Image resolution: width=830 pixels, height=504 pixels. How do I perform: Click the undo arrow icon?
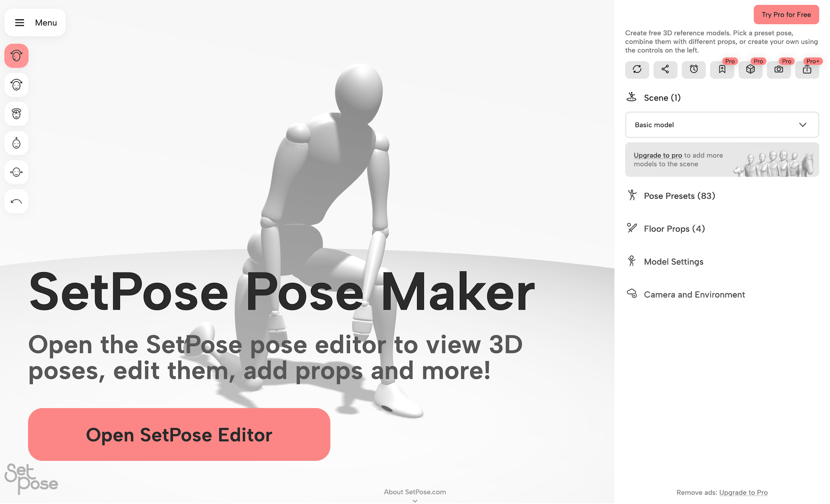(17, 202)
